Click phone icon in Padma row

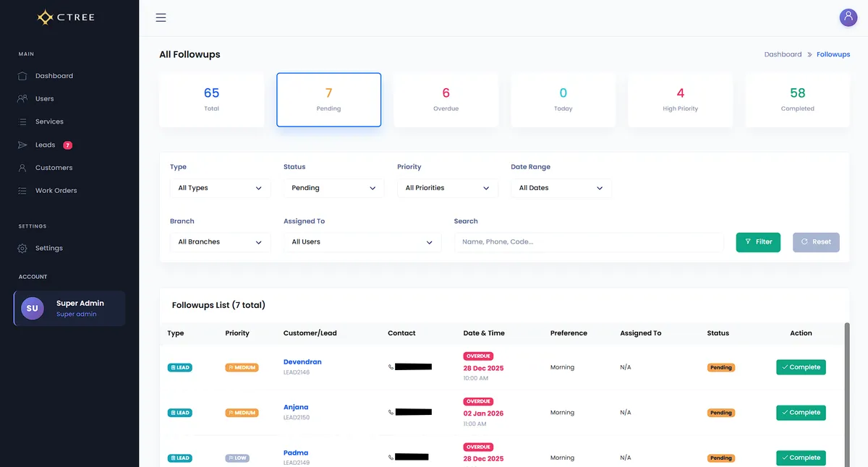tap(391, 458)
